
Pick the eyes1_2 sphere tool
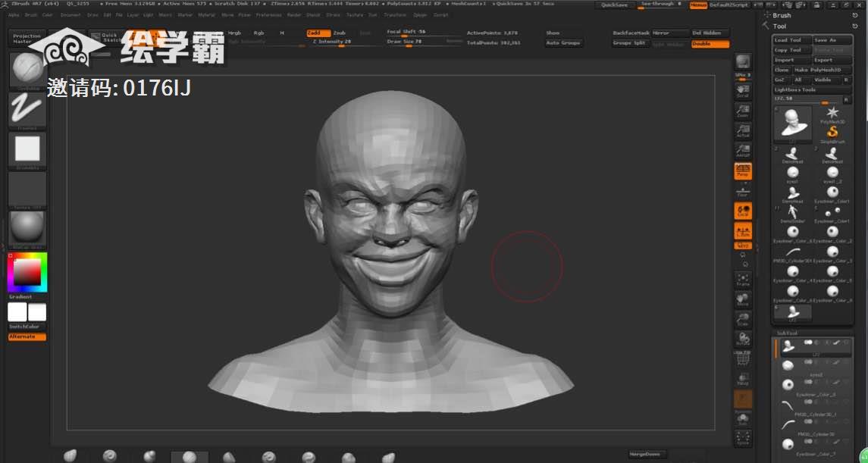tap(832, 174)
